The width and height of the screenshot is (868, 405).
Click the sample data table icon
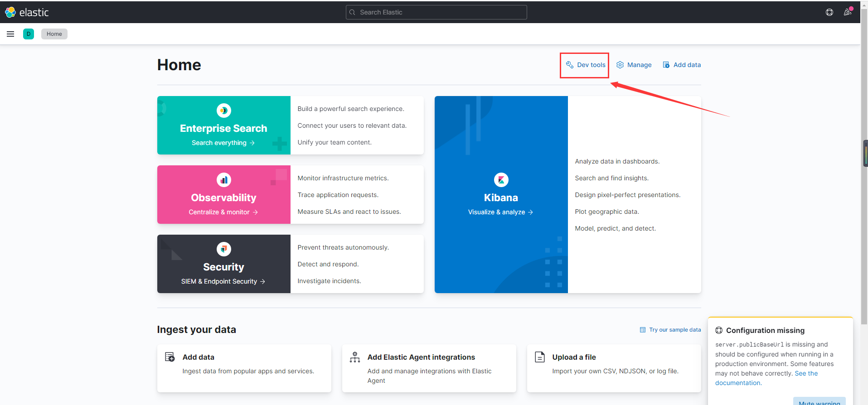click(643, 330)
